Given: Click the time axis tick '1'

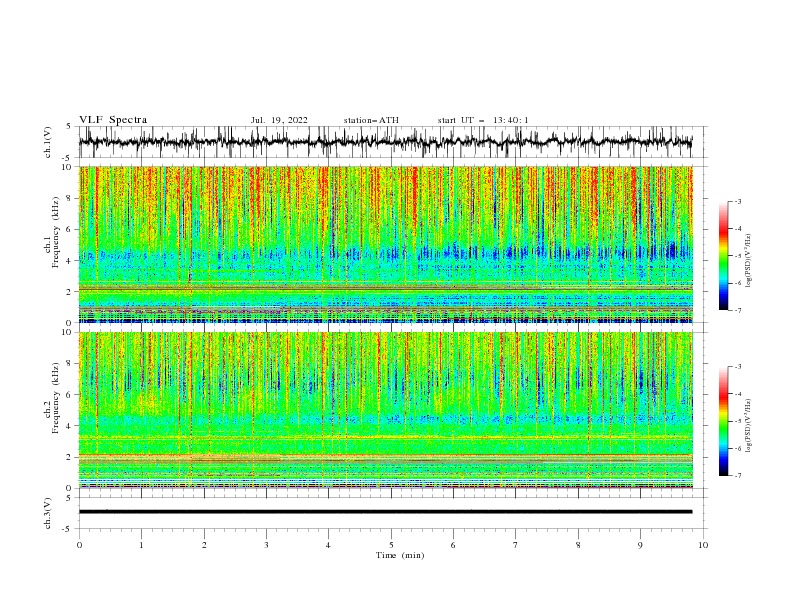Looking at the screenshot, I should point(141,545).
